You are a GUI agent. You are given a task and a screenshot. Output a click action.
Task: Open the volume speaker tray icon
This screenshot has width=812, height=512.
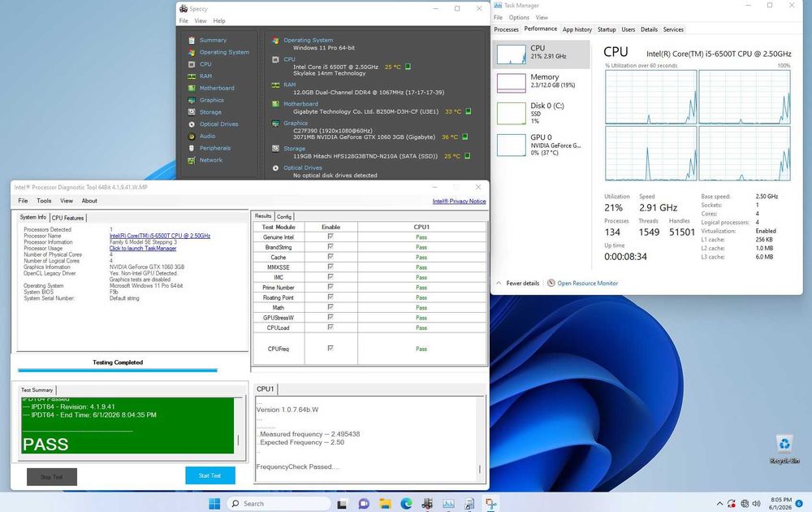[757, 503]
